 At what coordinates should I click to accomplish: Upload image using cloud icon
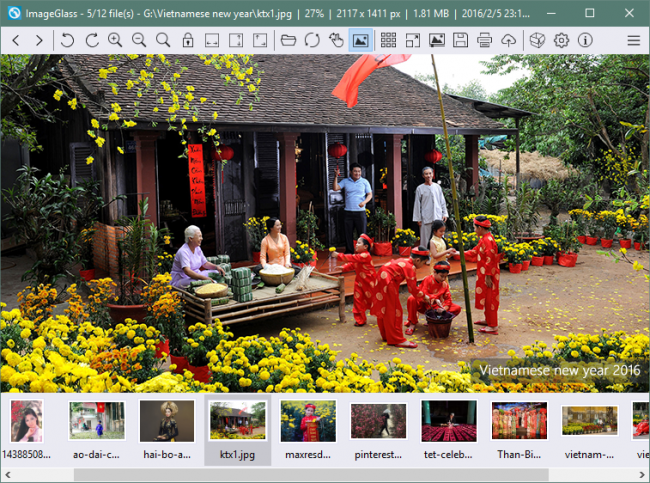[508, 40]
